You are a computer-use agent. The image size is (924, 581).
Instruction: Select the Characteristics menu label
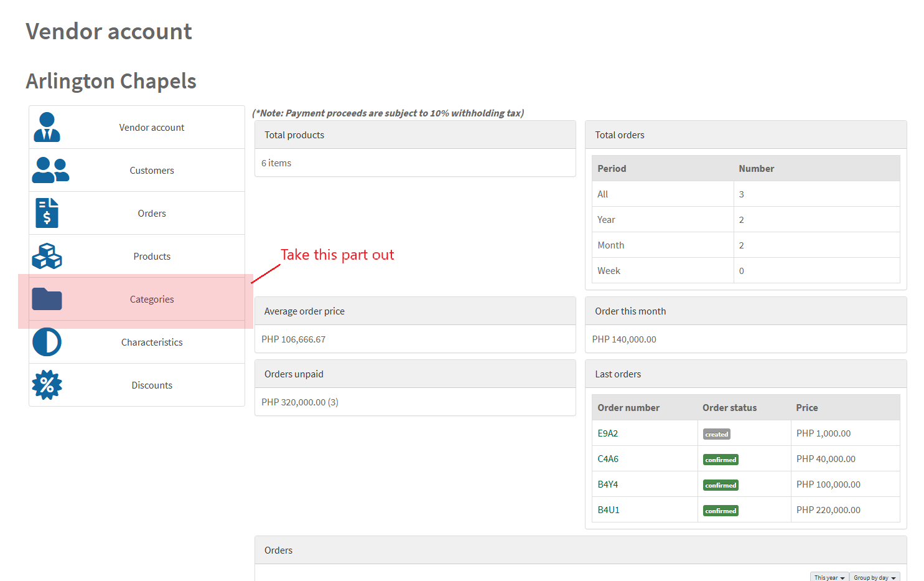[152, 342]
